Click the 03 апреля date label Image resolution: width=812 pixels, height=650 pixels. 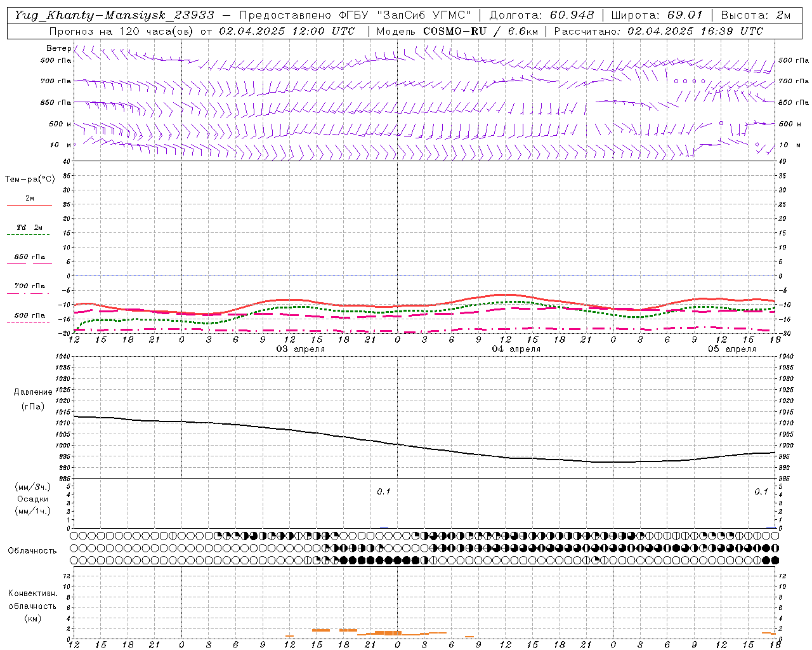coord(301,348)
